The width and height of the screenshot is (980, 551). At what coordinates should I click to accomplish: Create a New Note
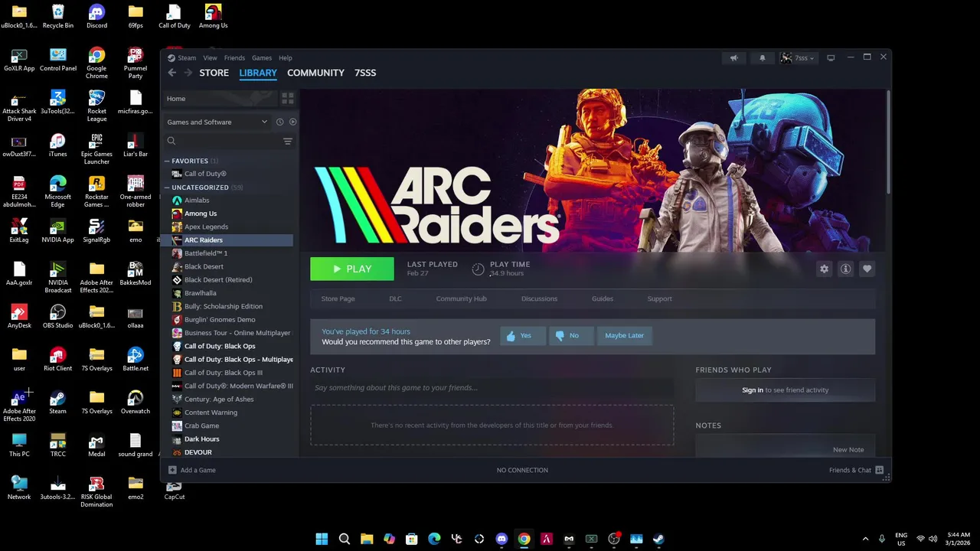coord(848,450)
